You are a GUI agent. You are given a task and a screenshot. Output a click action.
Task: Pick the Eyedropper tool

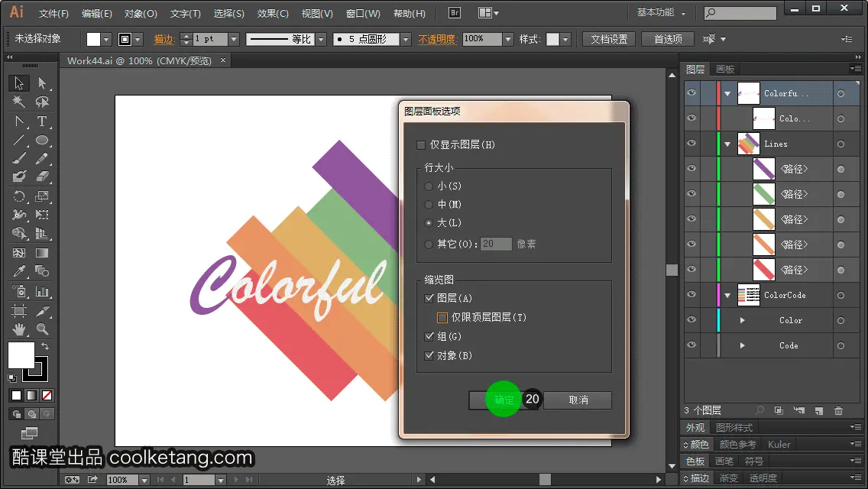[19, 271]
